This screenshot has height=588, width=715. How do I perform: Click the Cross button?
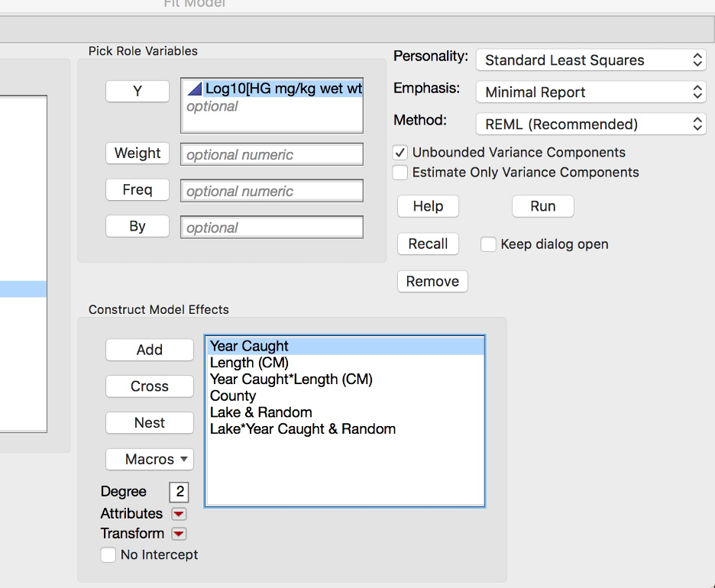tap(149, 386)
